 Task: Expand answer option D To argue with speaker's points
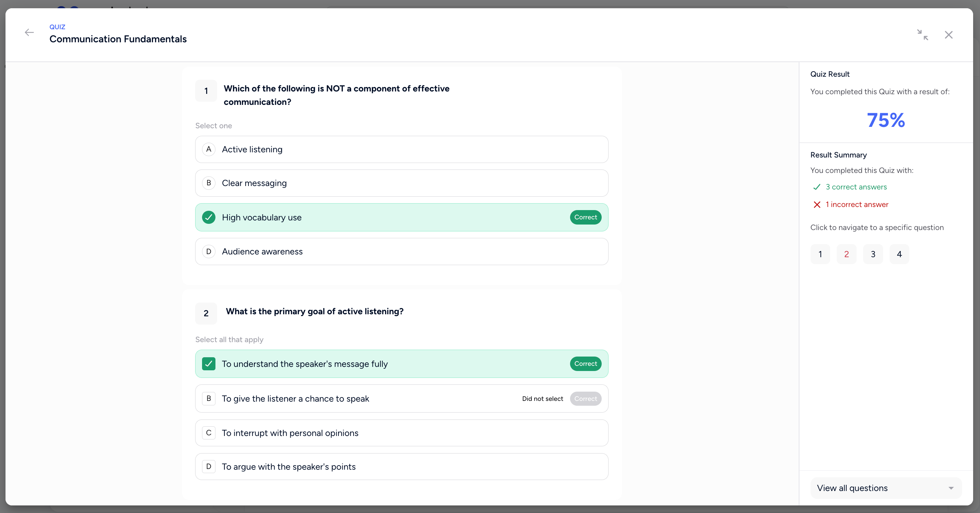[401, 467]
